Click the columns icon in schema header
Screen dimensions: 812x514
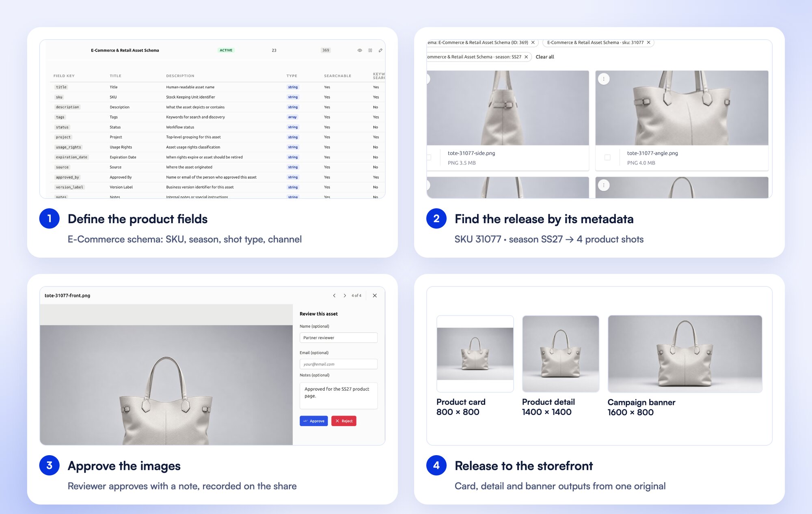coord(370,50)
